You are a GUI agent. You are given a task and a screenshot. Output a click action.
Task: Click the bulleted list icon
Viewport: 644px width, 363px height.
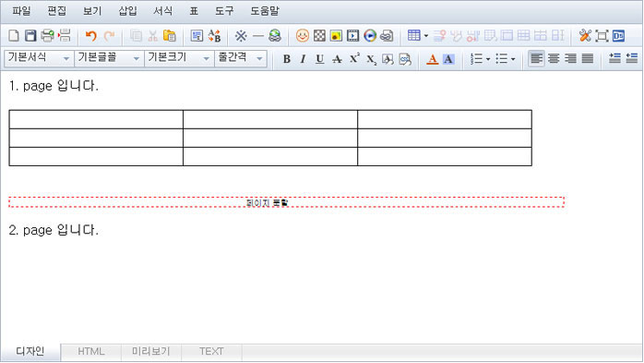point(502,59)
